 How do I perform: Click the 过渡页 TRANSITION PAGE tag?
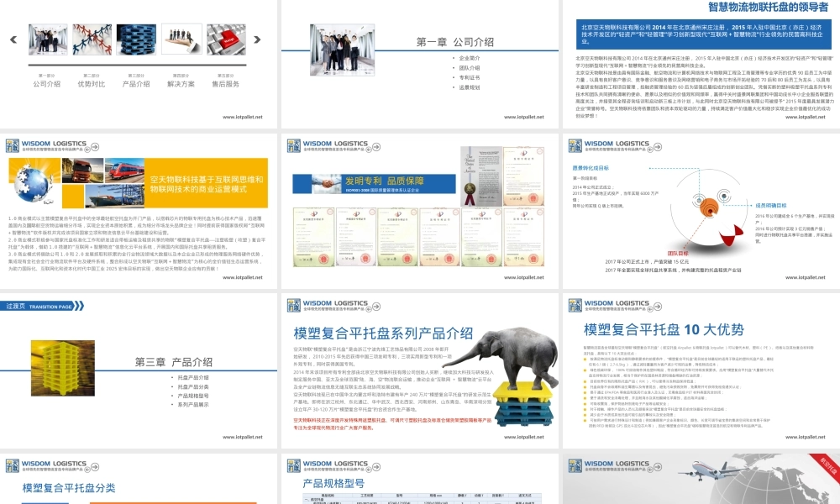tap(42, 306)
